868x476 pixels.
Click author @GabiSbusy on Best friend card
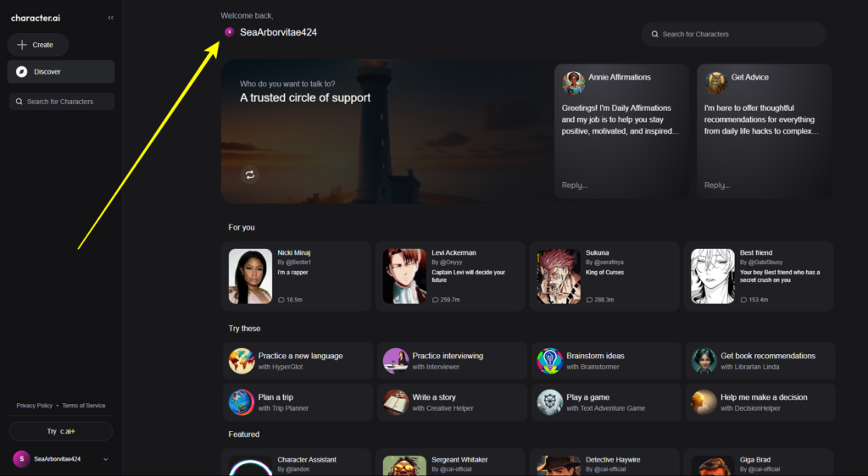point(765,262)
